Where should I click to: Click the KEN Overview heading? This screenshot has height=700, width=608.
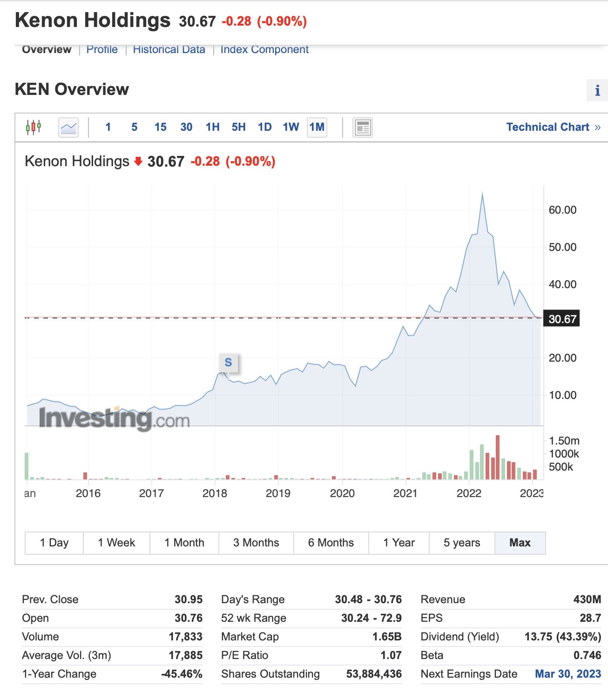tap(72, 89)
